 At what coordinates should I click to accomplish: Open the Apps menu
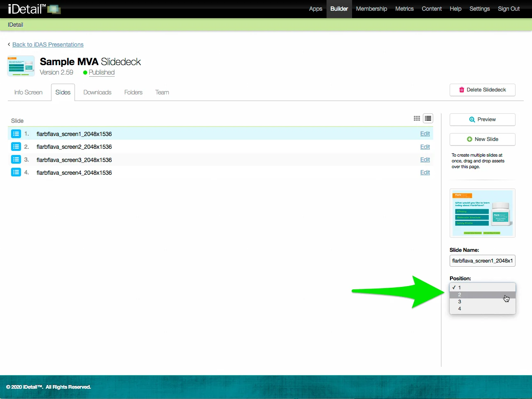tap(316, 9)
